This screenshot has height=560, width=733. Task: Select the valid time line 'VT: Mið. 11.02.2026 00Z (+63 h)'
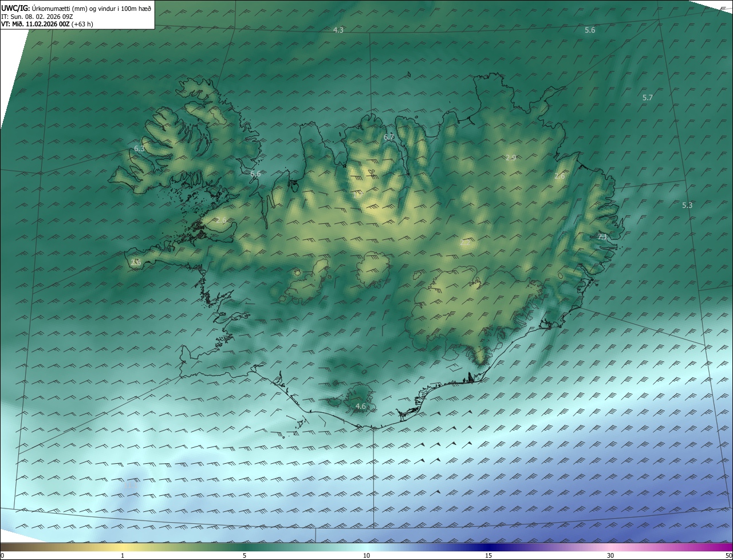(x=47, y=24)
